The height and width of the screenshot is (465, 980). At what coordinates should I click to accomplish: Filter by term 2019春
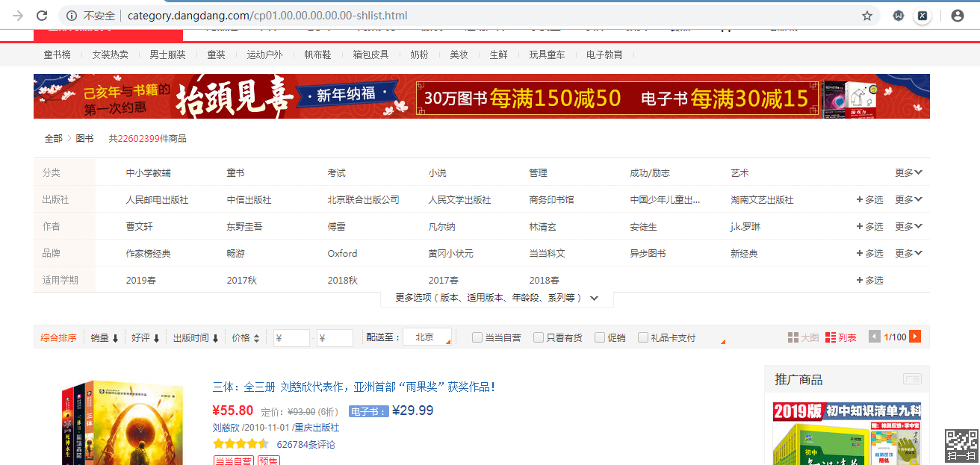point(140,280)
